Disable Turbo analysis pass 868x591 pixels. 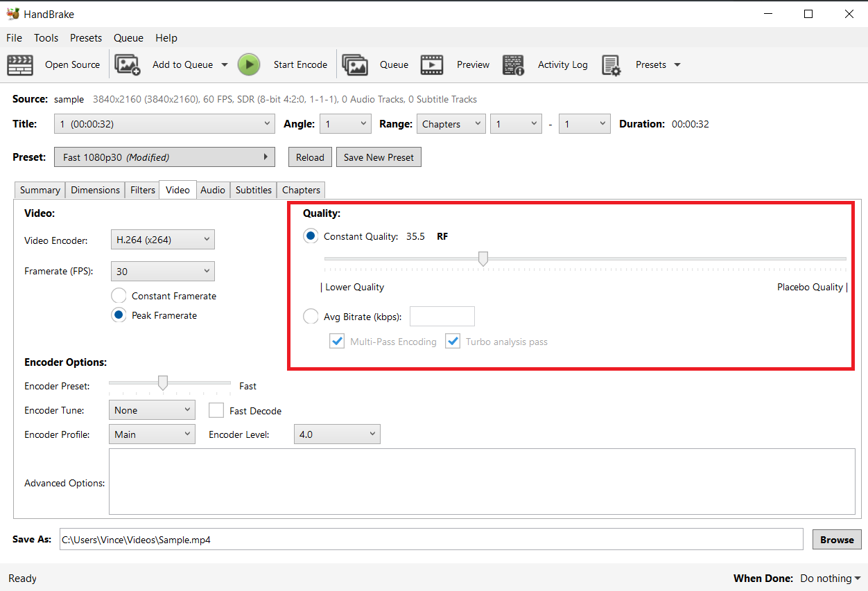[453, 341]
